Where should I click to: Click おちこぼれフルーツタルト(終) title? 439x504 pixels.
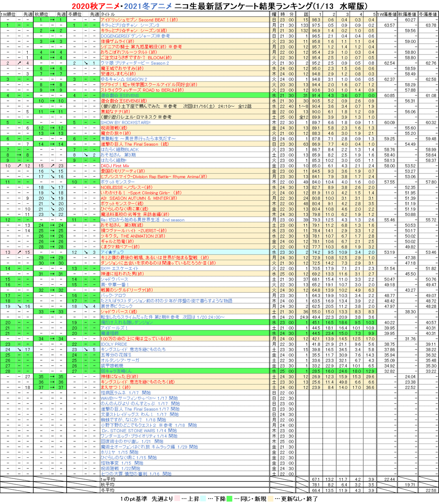click(129, 52)
